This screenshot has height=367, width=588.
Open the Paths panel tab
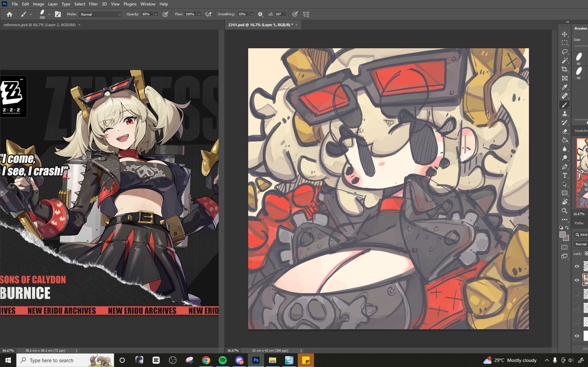click(x=579, y=223)
